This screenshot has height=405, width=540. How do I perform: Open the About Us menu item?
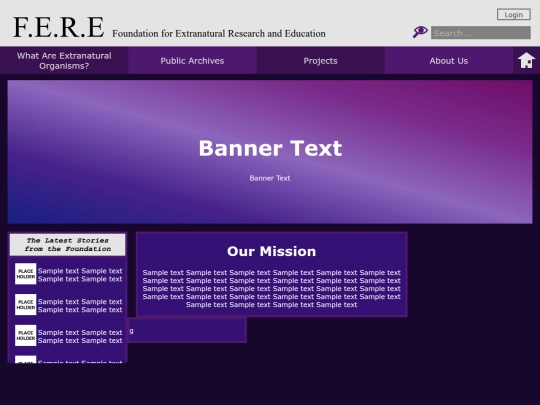pos(449,61)
